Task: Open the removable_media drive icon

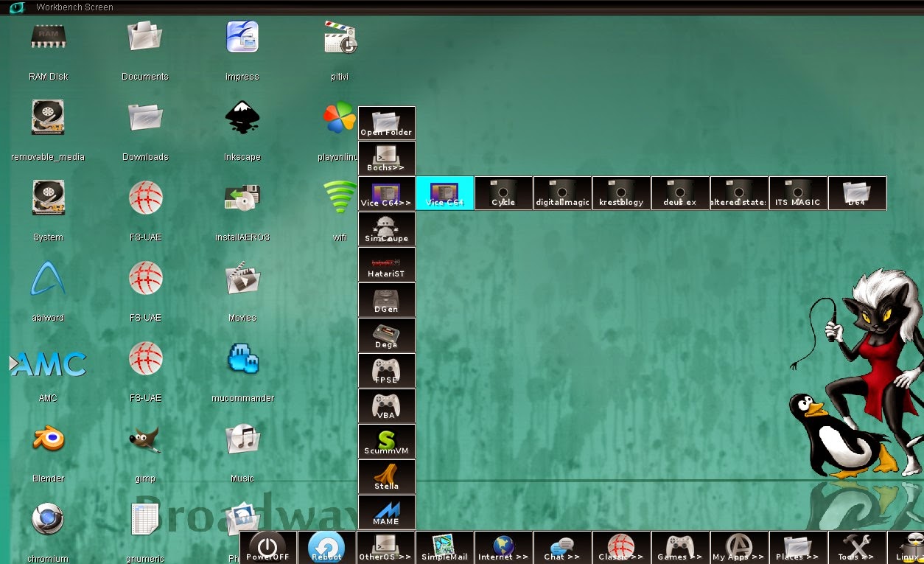Action: pos(48,117)
